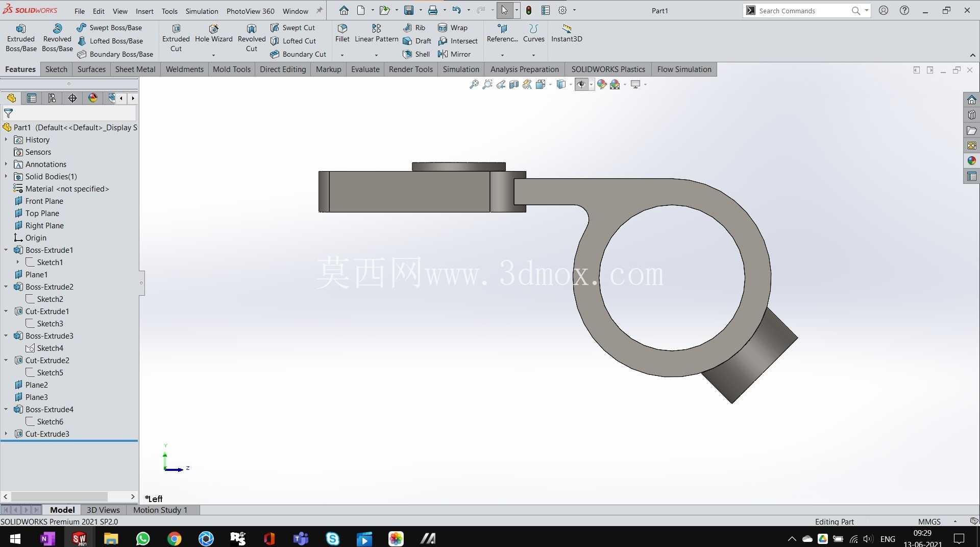980x547 pixels.
Task: Expand the Cut-Extrude3 feature
Action: 6,434
